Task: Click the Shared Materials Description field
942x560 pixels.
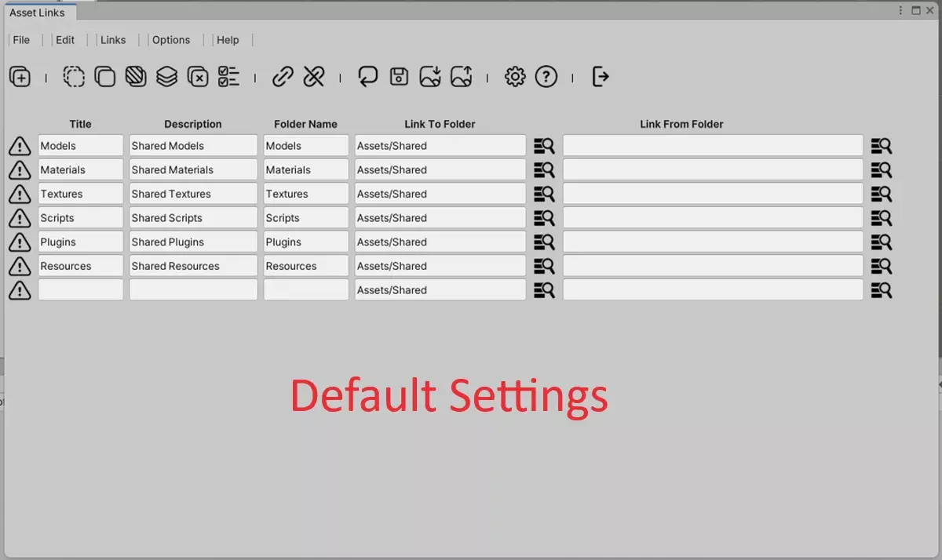Action: point(193,170)
